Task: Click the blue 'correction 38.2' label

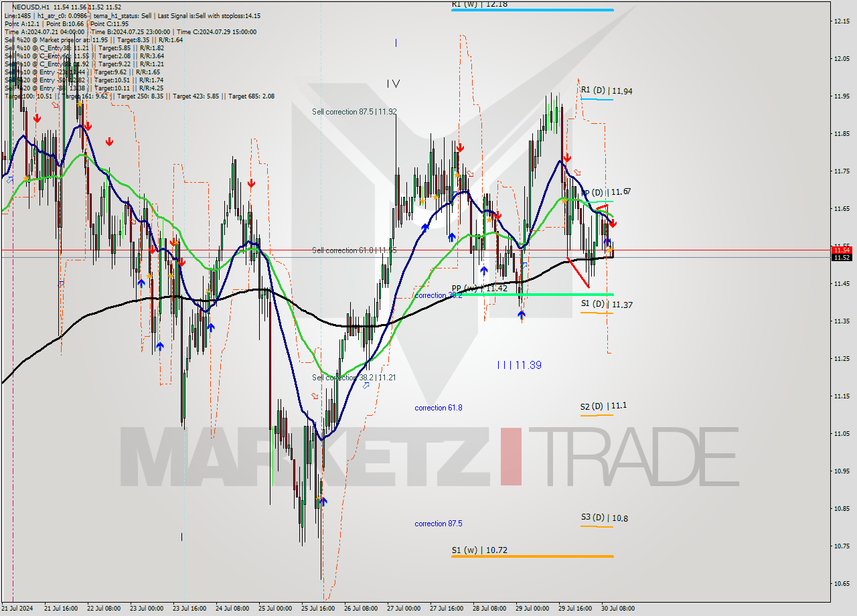Action: (x=439, y=295)
